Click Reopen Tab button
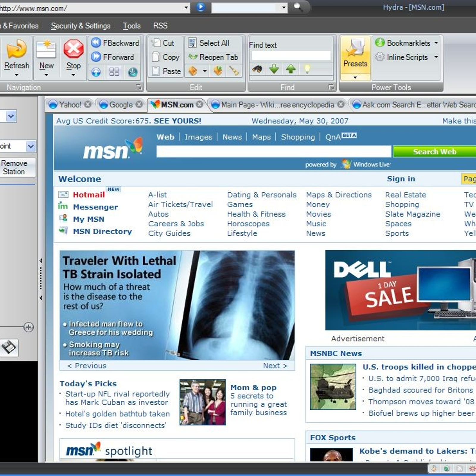This screenshot has width=476, height=476. (x=213, y=57)
